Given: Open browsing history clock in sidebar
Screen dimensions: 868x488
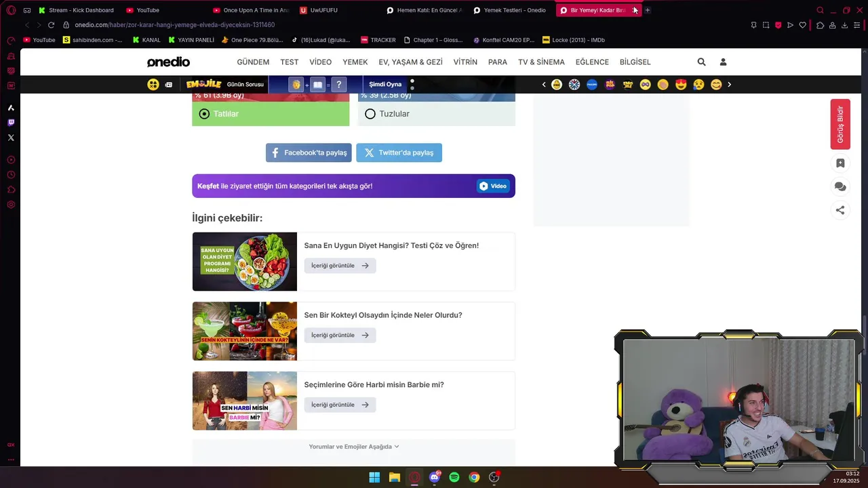Looking at the screenshot, I should pyautogui.click(x=11, y=175).
